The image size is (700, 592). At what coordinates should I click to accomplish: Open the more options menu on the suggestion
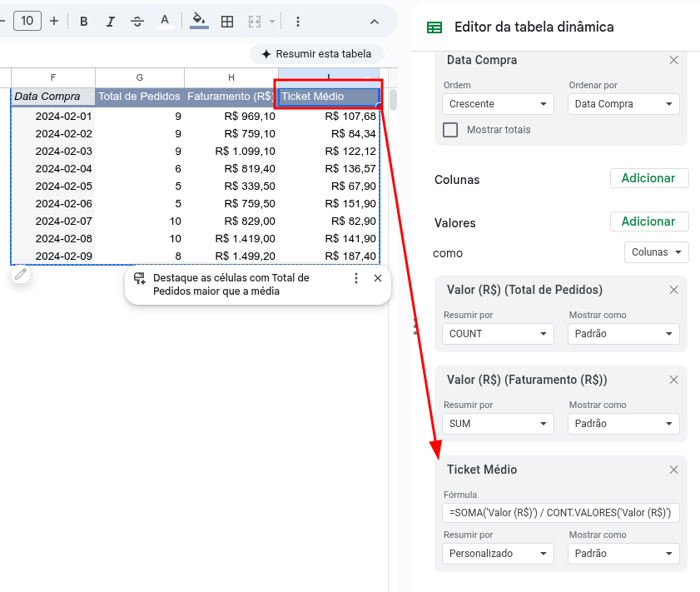tap(356, 278)
